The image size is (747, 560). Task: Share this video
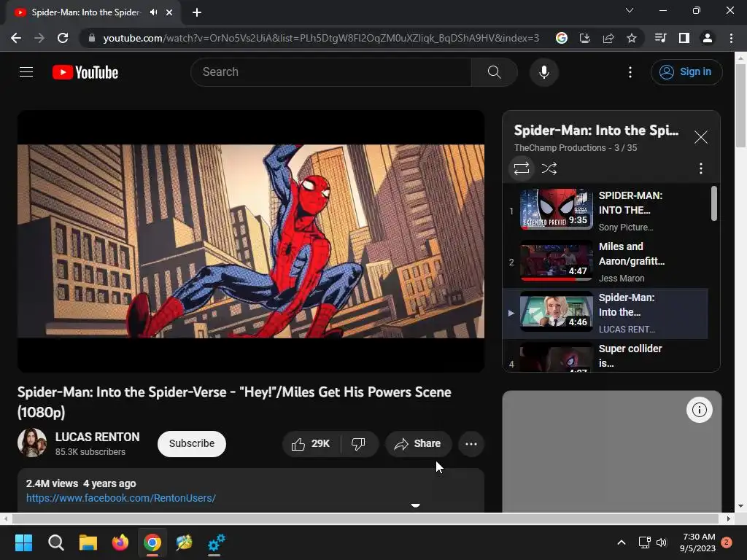(418, 444)
